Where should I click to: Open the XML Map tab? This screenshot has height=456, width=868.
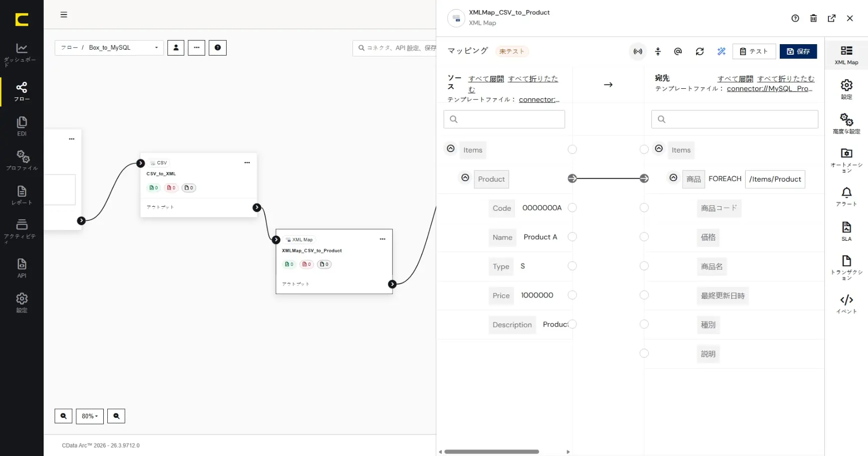846,55
